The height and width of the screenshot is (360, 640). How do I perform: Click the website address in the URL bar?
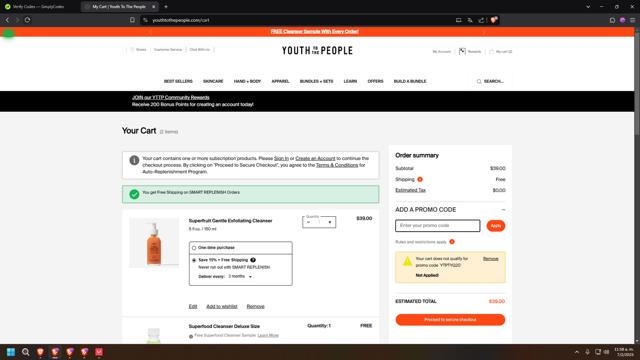click(181, 20)
